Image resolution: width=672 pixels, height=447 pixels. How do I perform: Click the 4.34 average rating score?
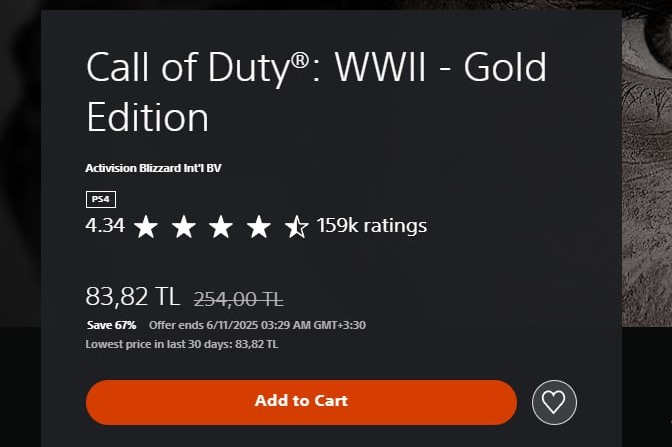[105, 225]
